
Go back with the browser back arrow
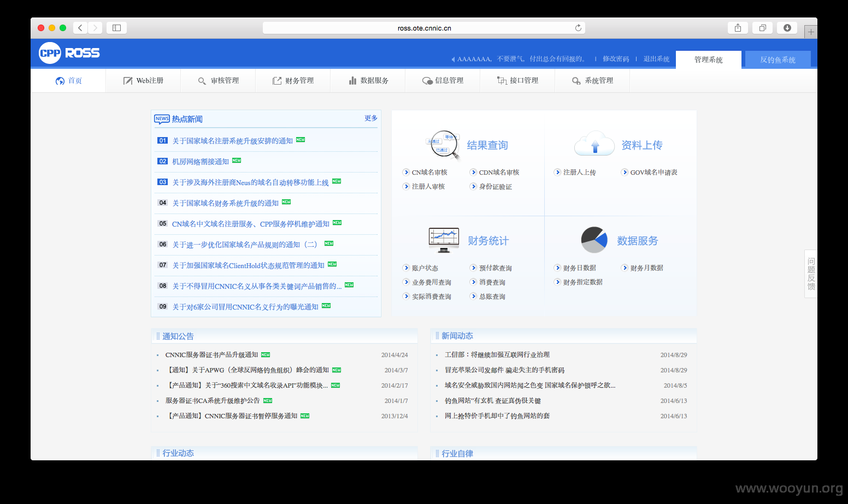tap(80, 28)
